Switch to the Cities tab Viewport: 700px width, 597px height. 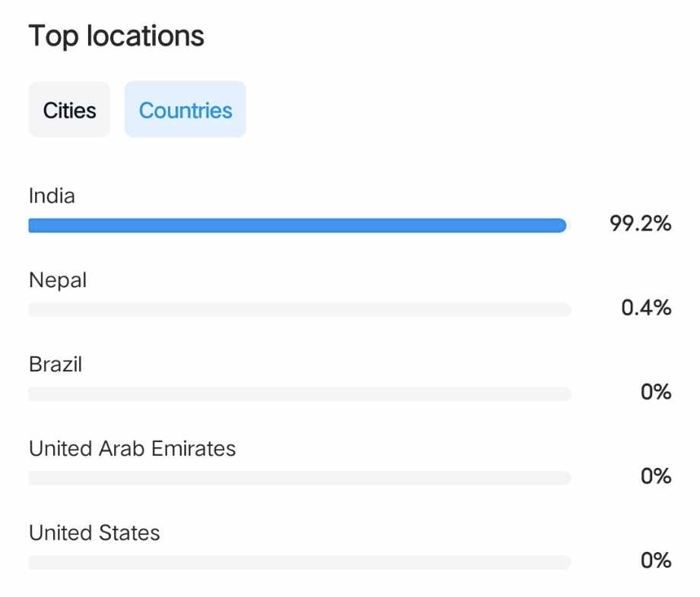tap(69, 110)
